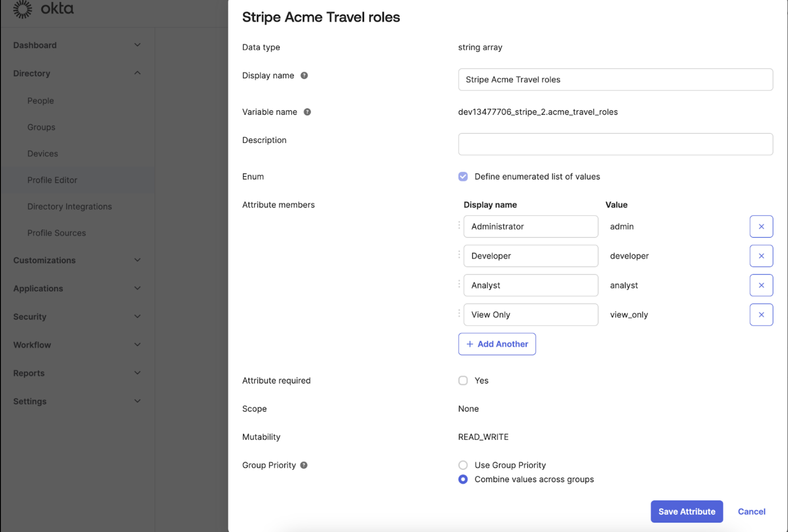Open People in the Directory menu

pos(41,101)
